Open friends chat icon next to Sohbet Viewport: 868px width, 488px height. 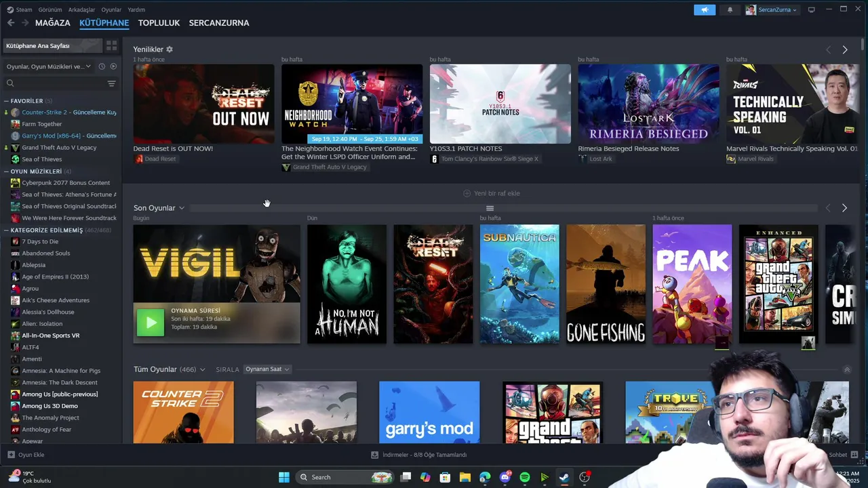pos(854,455)
